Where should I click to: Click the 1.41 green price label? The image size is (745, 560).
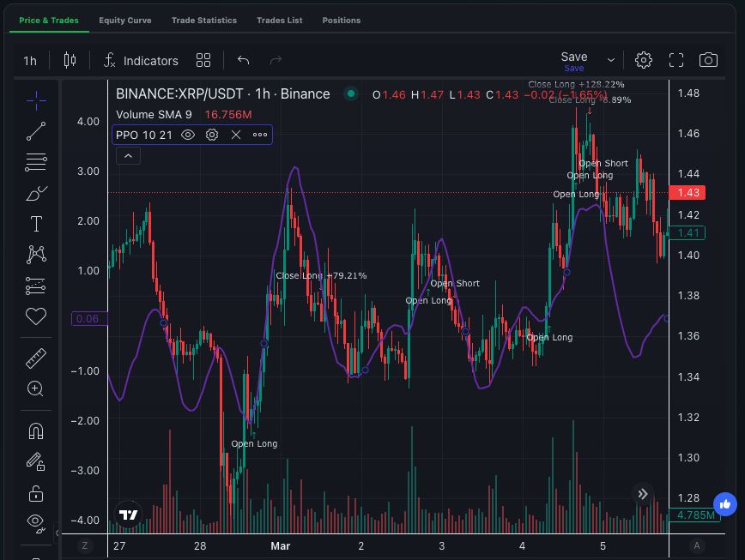click(687, 233)
